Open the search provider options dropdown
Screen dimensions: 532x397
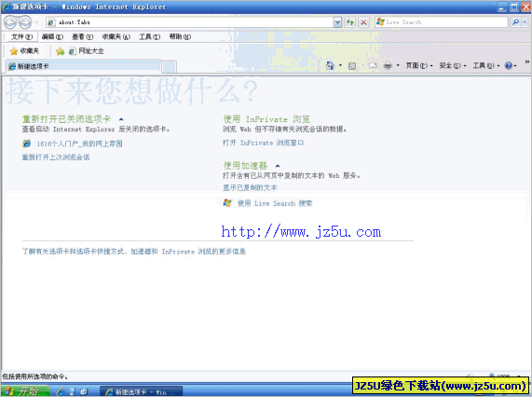pos(525,22)
